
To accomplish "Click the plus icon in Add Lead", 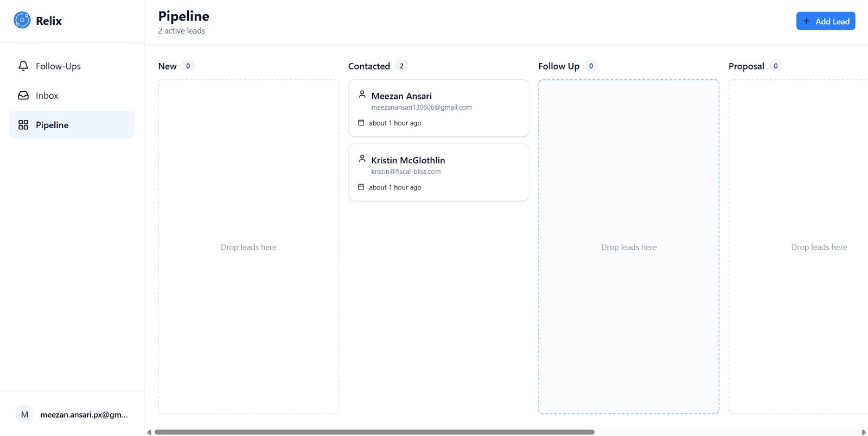I will pos(806,21).
